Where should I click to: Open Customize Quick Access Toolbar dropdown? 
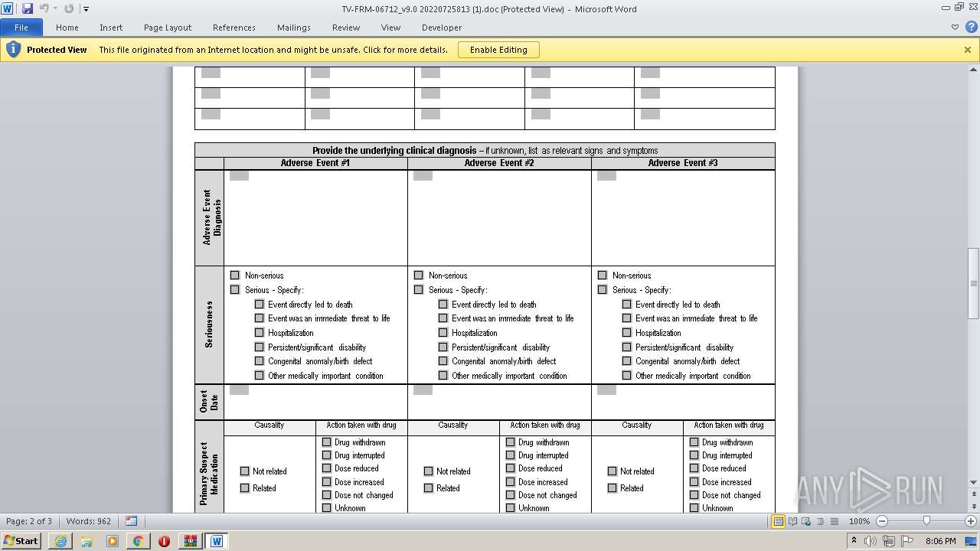click(x=86, y=9)
